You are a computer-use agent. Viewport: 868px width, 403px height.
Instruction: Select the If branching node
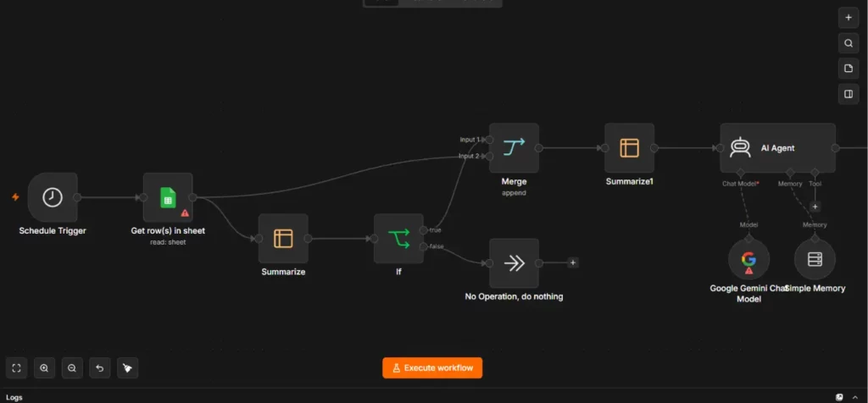398,238
